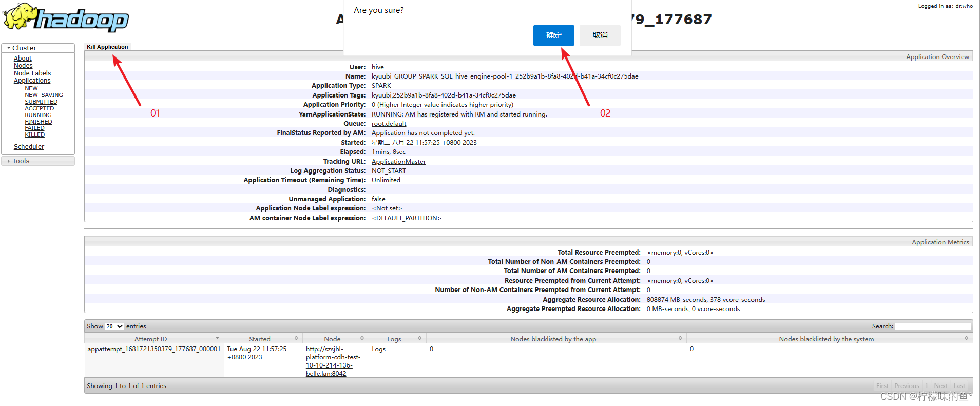Click the 'Application Metrics' header
Image resolution: width=980 pixels, height=406 pixels.
[940, 242]
